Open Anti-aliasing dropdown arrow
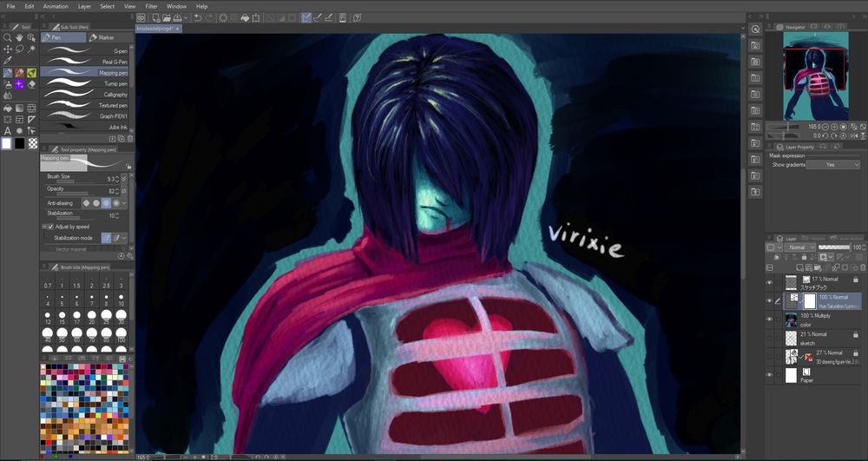Viewport: 868px width, 461px height. 124,204
